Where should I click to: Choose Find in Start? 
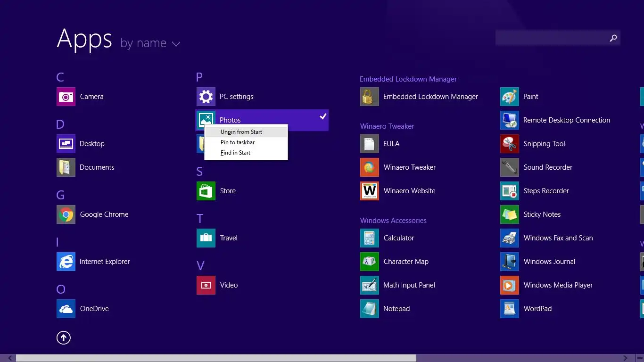tap(246, 153)
